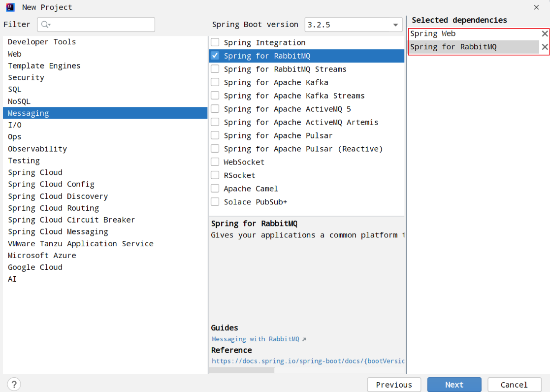Open the docs.spring.io reference link
The height and width of the screenshot is (392, 550).
coord(308,361)
